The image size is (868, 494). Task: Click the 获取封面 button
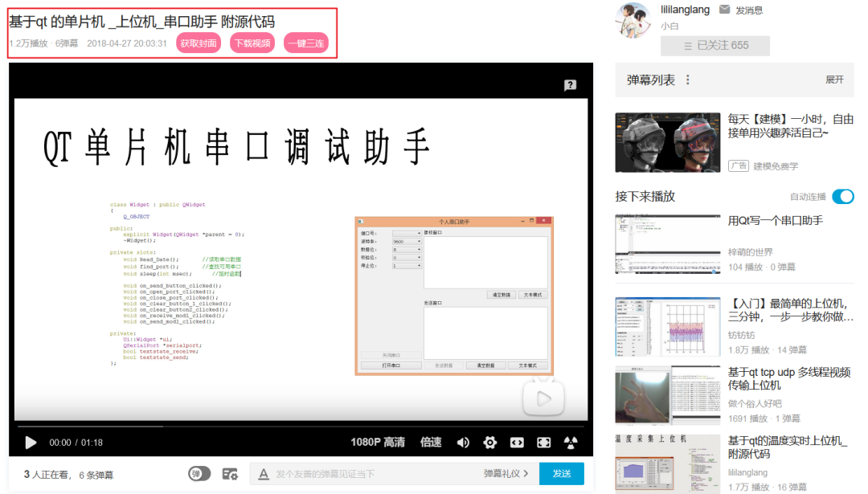click(x=199, y=43)
